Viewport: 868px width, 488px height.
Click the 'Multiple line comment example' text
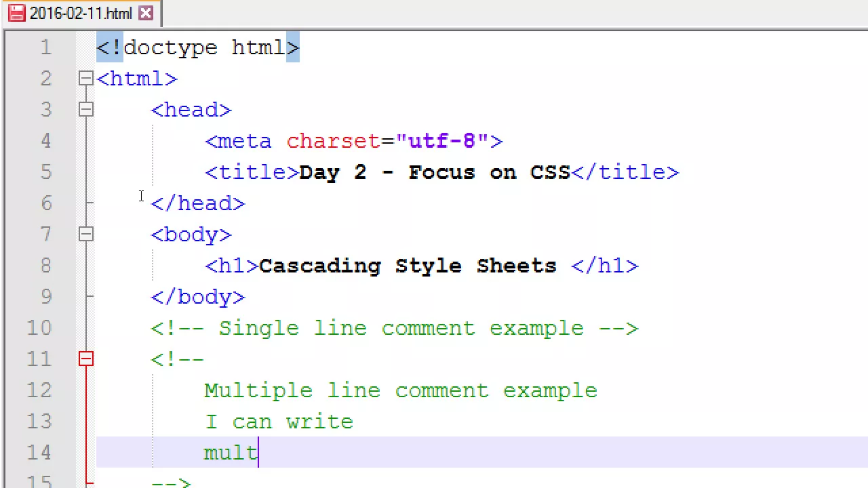coord(401,390)
